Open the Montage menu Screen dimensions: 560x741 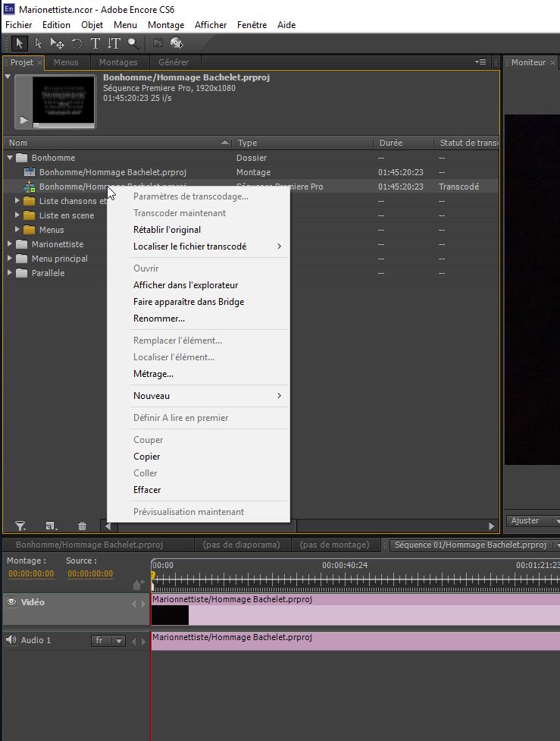pyautogui.click(x=166, y=25)
